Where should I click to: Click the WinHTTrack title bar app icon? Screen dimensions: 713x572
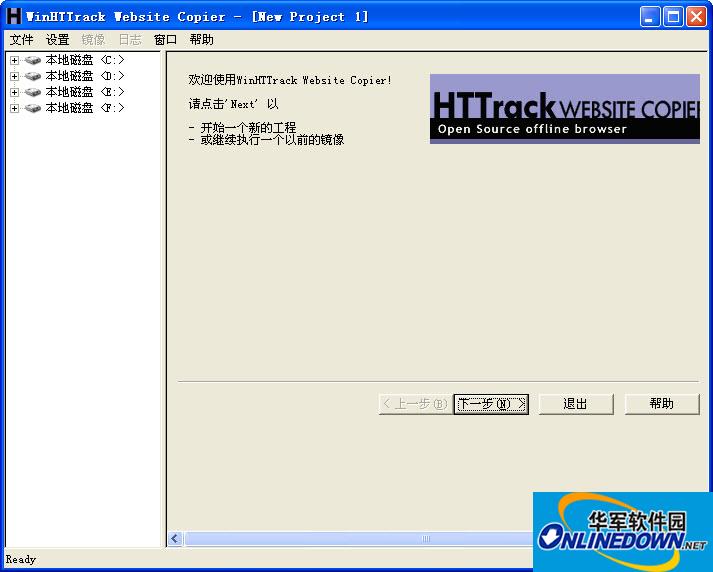click(14, 16)
